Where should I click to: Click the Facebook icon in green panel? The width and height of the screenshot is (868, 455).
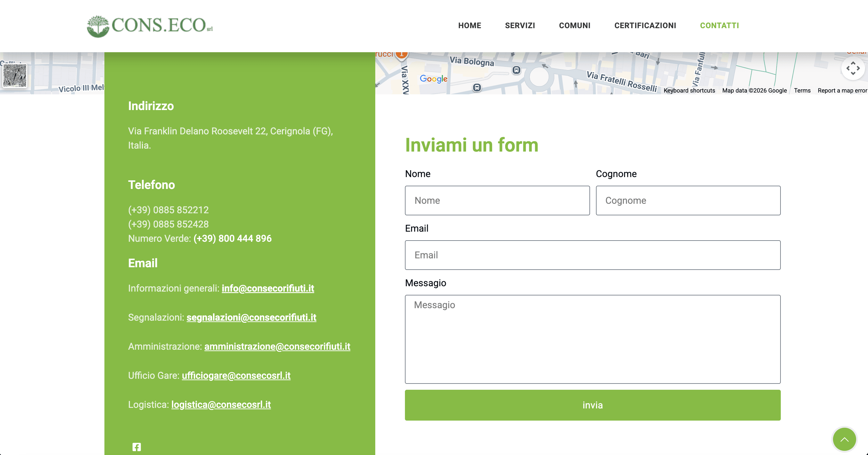point(136,447)
